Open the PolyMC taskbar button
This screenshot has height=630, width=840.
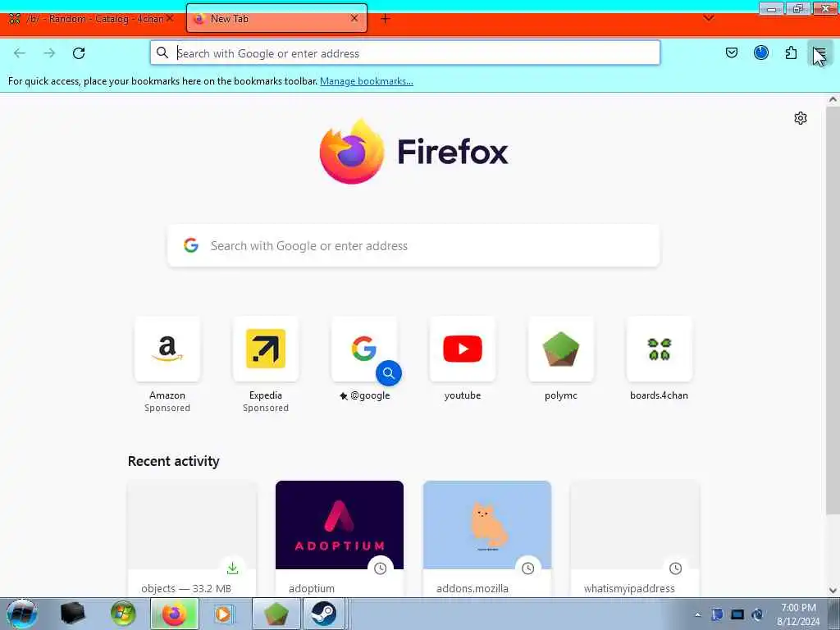coord(276,614)
